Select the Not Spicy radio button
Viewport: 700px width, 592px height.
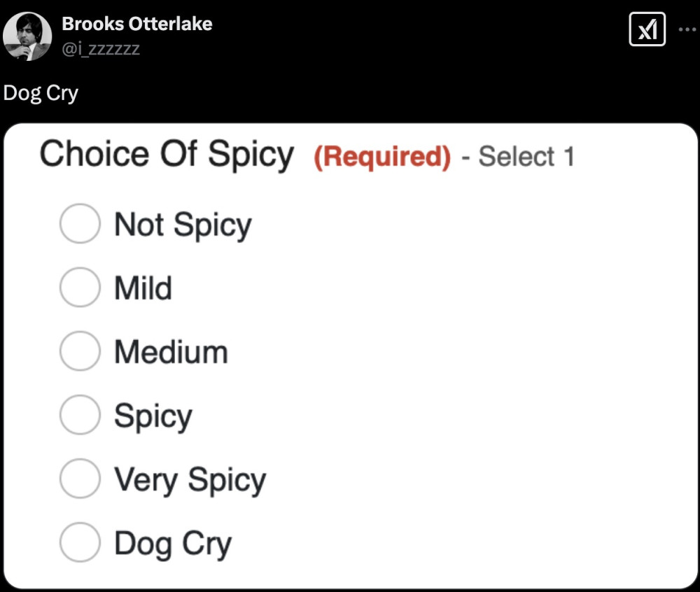[x=80, y=224]
